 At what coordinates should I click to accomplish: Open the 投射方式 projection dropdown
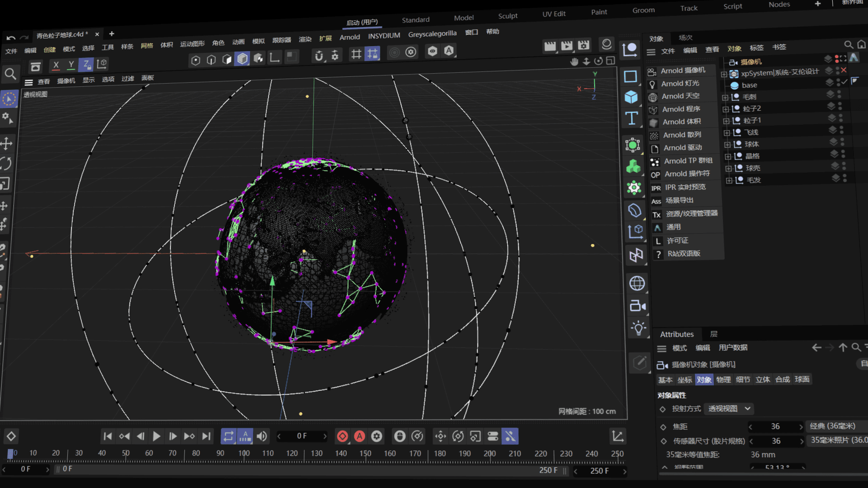[729, 408]
